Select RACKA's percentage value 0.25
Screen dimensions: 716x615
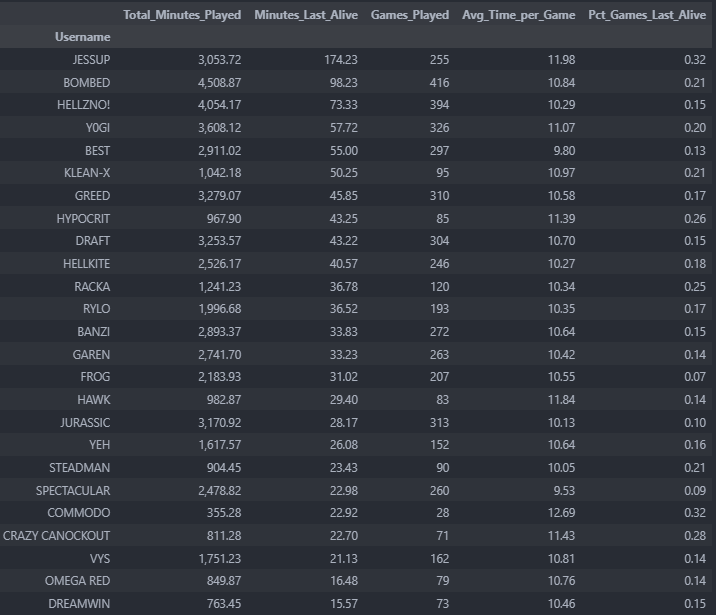[x=695, y=287]
